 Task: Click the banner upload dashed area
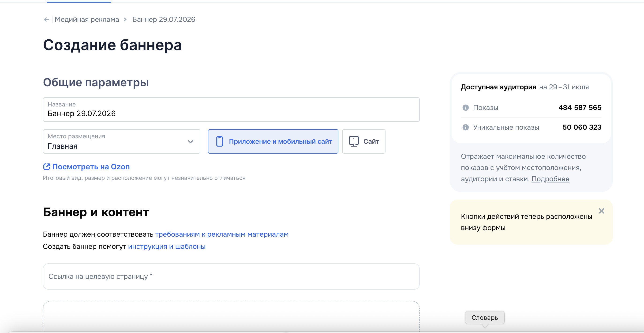[231, 317]
